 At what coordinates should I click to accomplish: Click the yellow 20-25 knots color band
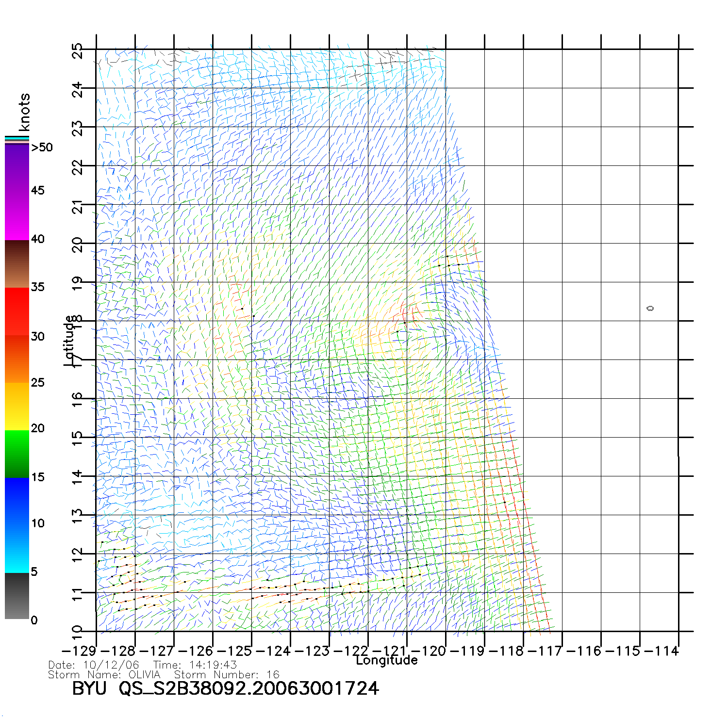click(x=17, y=407)
